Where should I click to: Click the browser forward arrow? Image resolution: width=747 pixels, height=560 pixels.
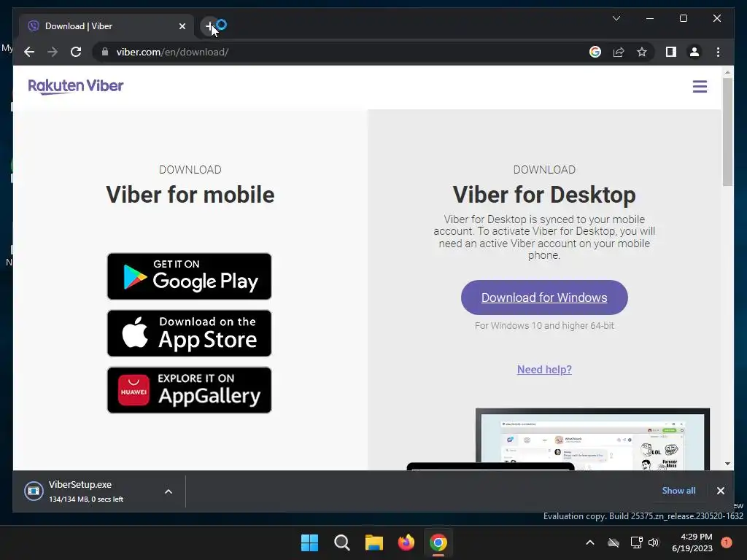(53, 52)
